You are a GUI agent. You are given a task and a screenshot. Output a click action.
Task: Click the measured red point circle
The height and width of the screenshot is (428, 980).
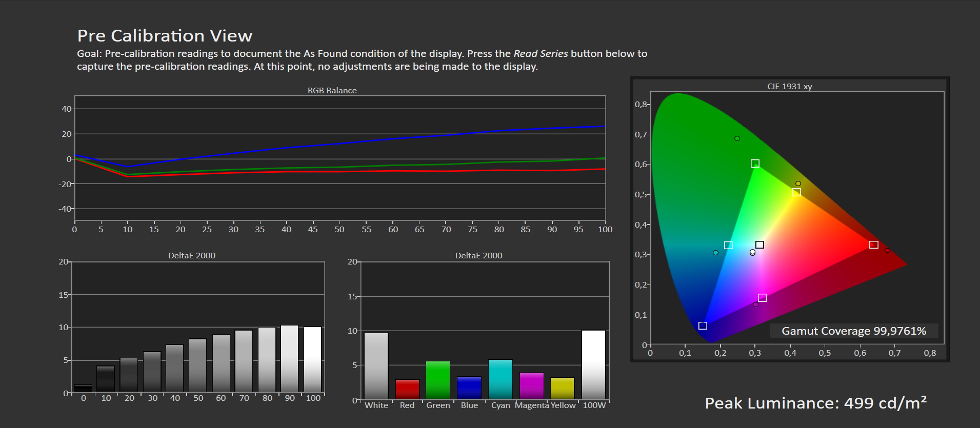(x=887, y=250)
